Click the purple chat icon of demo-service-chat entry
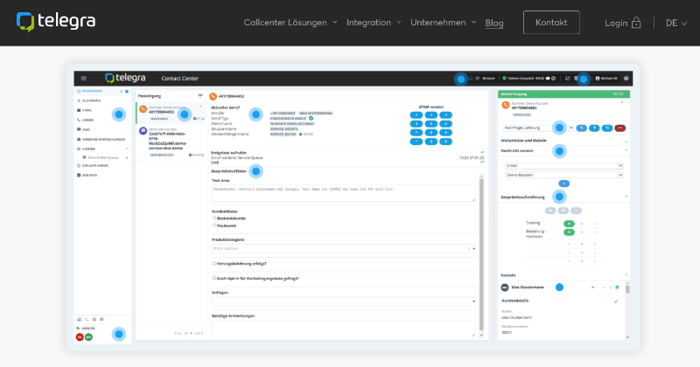The height and width of the screenshot is (367, 700). coord(143,131)
